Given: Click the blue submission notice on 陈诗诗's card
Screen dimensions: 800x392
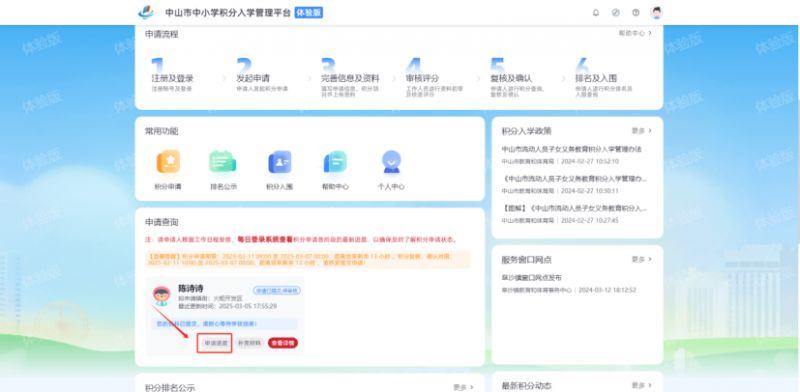Looking at the screenshot, I should pyautogui.click(x=224, y=324).
